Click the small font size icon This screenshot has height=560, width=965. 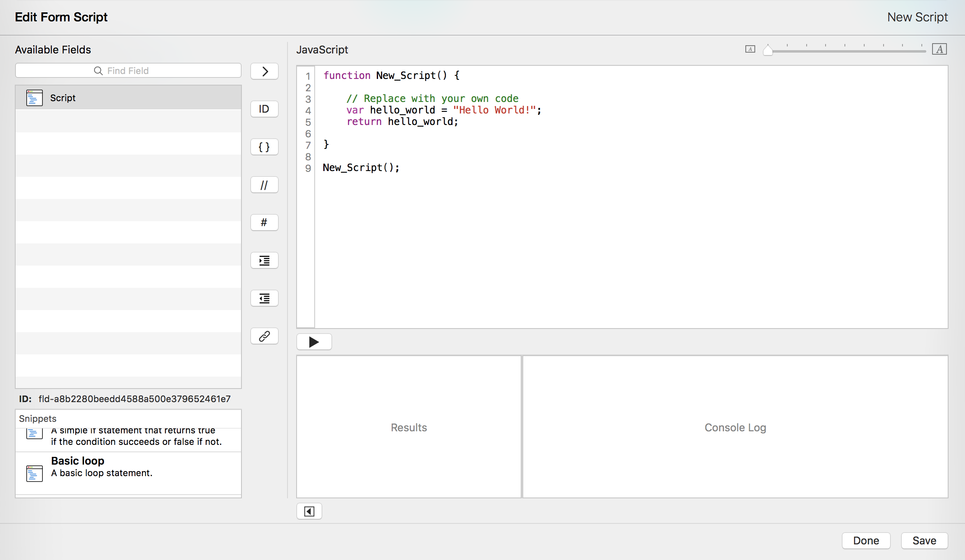(750, 49)
